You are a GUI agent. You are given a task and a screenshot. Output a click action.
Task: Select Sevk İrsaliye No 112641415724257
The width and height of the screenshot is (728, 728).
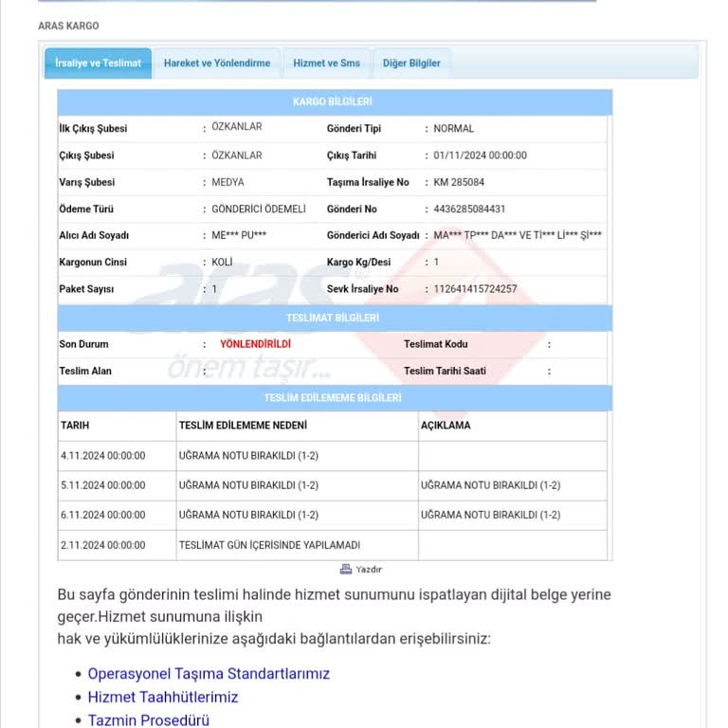click(475, 289)
